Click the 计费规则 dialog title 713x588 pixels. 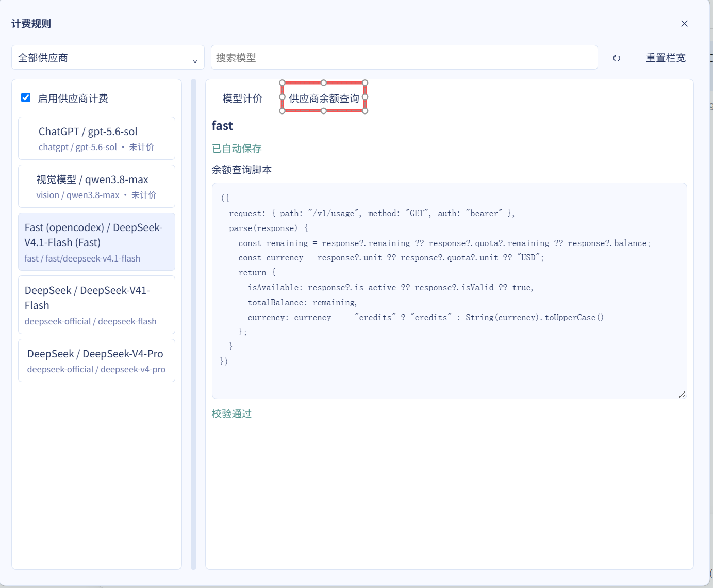[x=31, y=24]
